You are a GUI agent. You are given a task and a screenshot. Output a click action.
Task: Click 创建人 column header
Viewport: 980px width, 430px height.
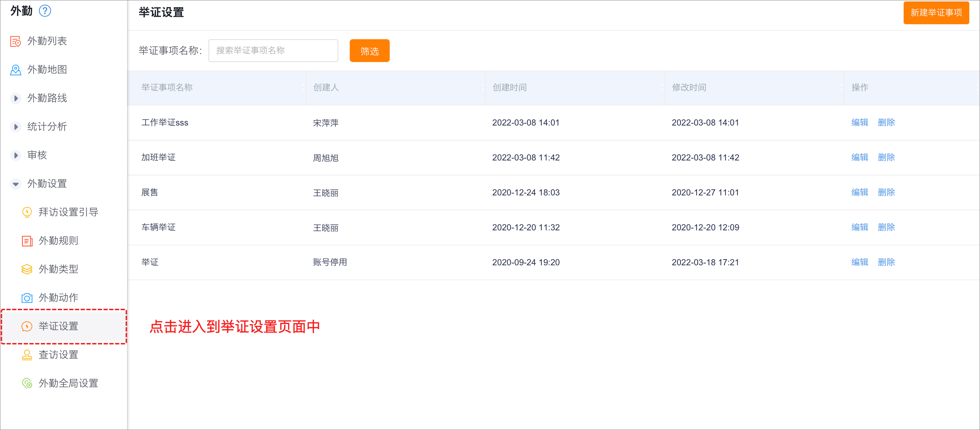pos(325,87)
